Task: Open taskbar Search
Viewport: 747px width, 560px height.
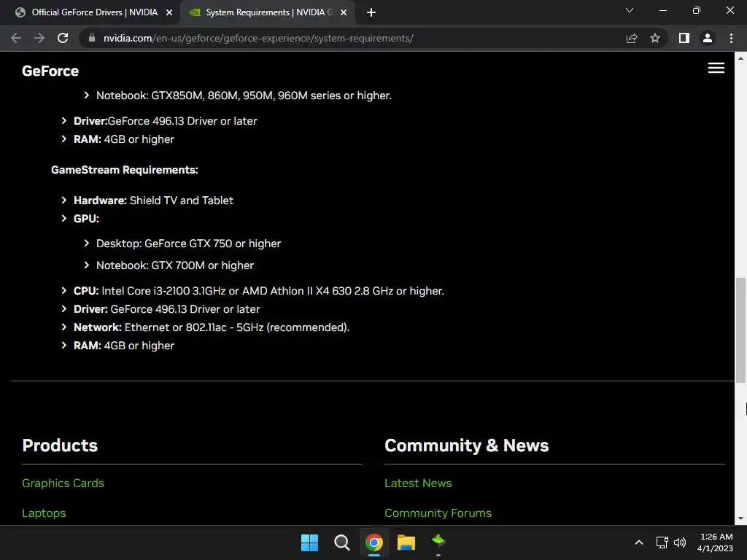Action: [341, 542]
